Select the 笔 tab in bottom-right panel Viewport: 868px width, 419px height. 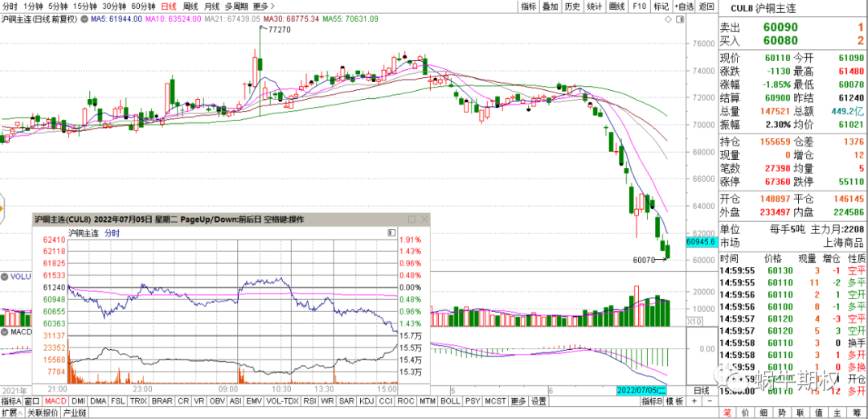point(728,413)
